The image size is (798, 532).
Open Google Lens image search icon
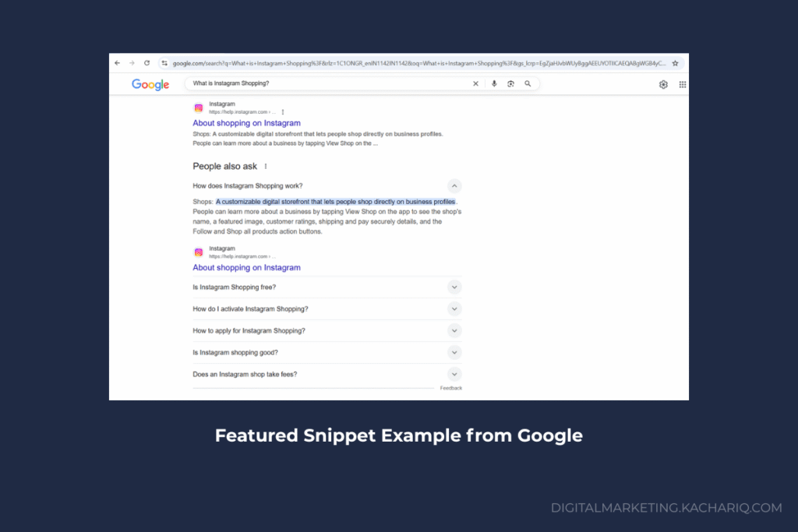tap(510, 84)
